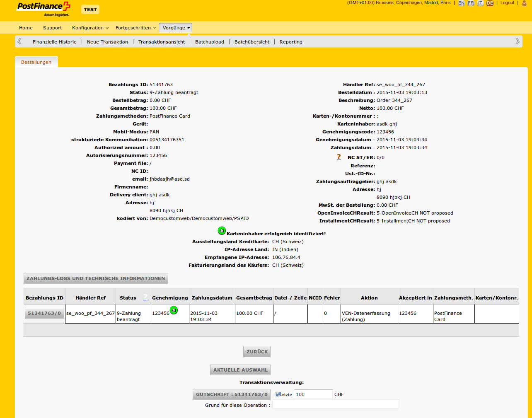The height and width of the screenshot is (418, 532).
Task: Select the DE language icon
Action: pyautogui.click(x=490, y=3)
